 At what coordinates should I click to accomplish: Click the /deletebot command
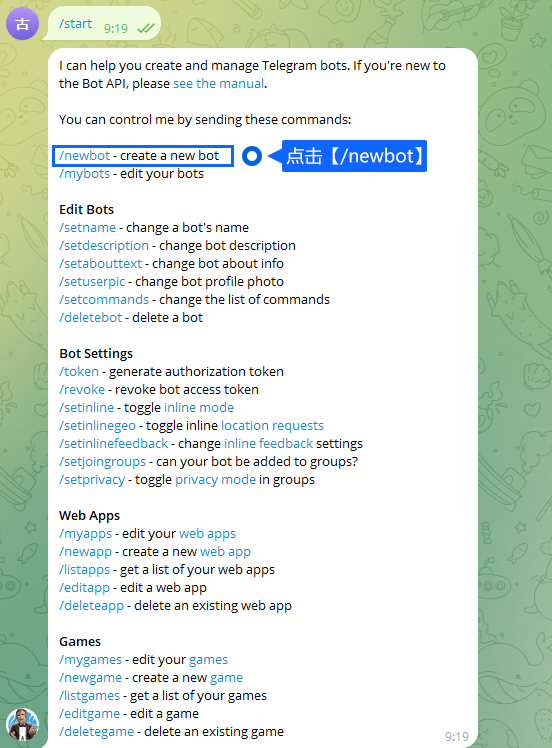(91, 318)
